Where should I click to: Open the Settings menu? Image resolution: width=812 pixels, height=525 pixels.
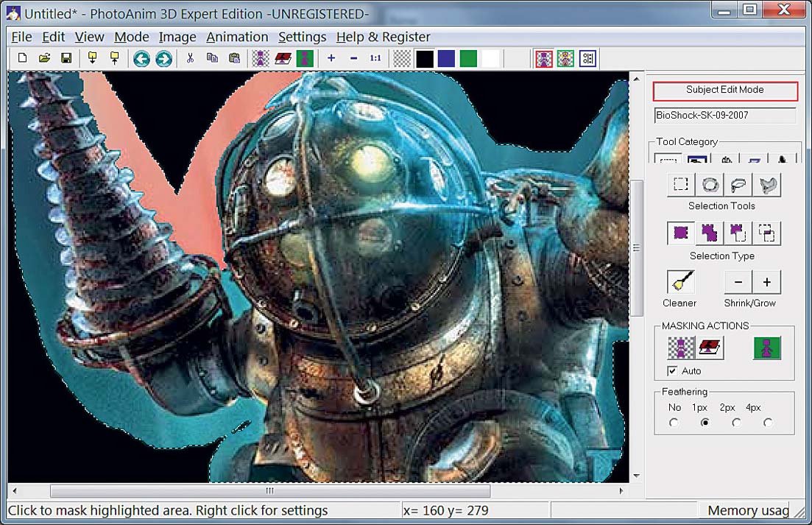click(x=303, y=37)
